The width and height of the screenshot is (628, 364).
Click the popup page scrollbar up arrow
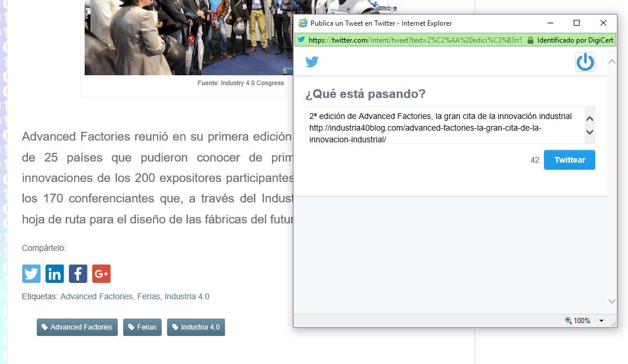(x=612, y=62)
